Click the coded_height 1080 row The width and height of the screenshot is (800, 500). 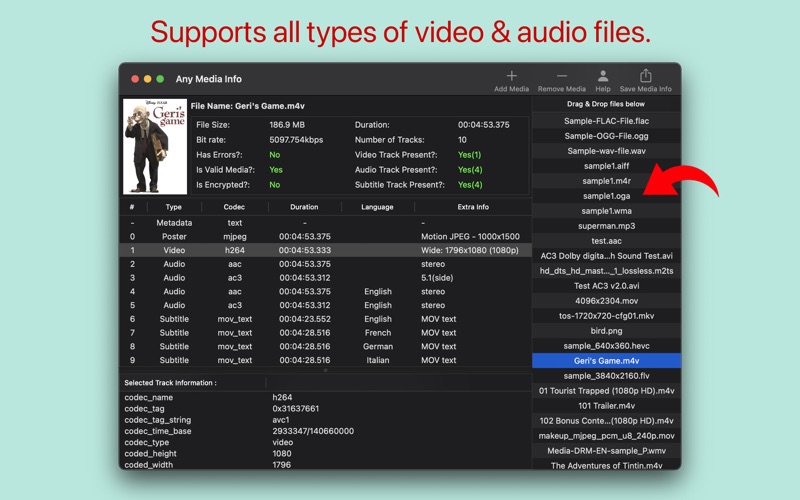pos(326,454)
